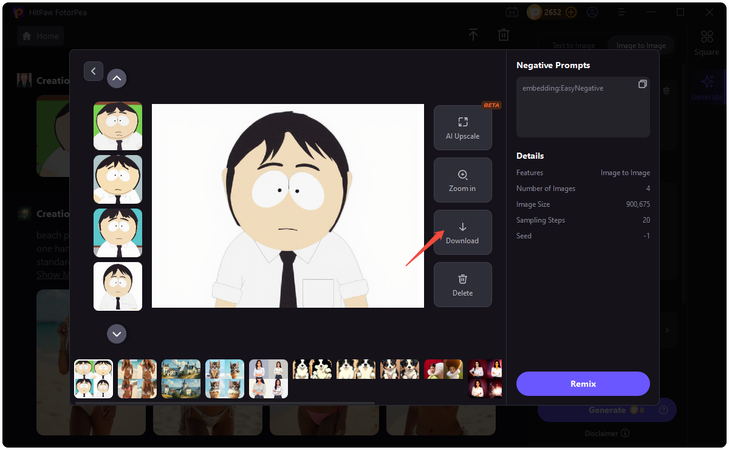Click the Show More link
729x450 pixels.
pos(53,275)
